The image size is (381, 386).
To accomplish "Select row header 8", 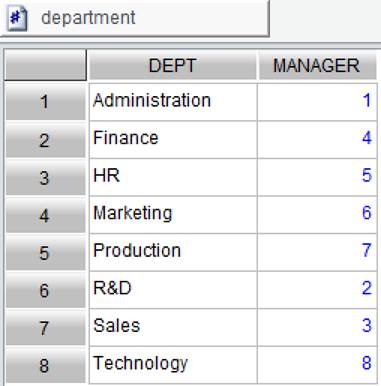I will click(x=45, y=365).
